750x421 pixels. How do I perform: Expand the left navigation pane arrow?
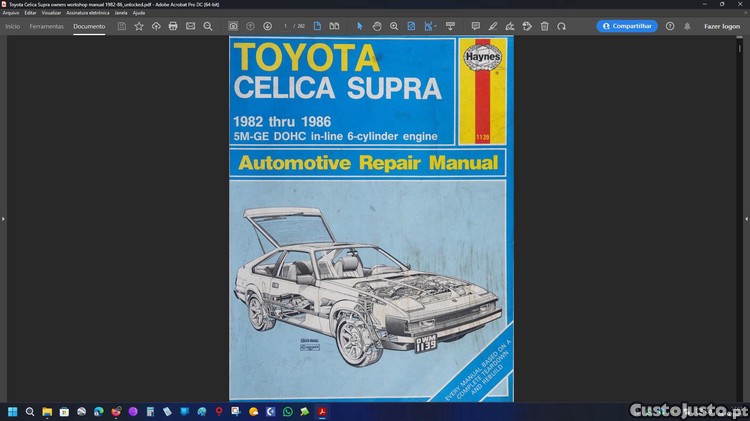pos(4,218)
